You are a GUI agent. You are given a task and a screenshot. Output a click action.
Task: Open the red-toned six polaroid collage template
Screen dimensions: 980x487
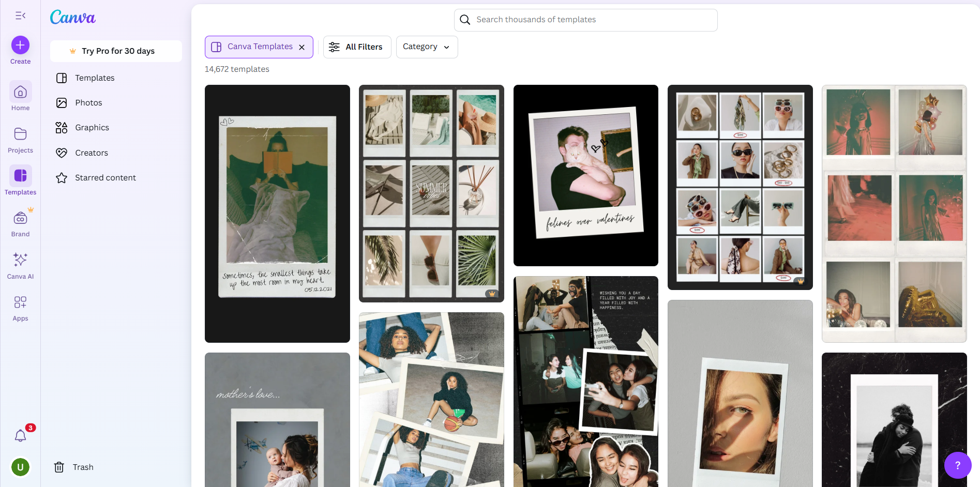(x=894, y=214)
